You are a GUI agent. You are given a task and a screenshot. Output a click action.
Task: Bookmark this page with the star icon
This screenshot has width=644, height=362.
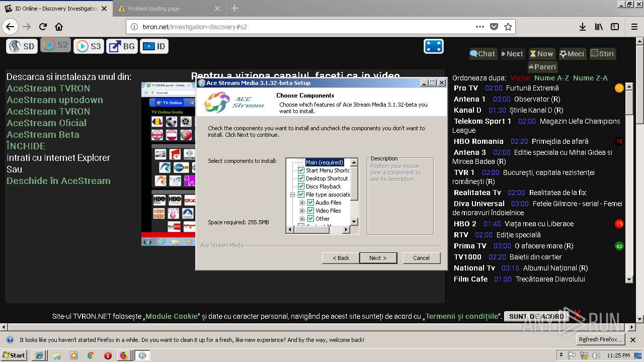click(508, 27)
